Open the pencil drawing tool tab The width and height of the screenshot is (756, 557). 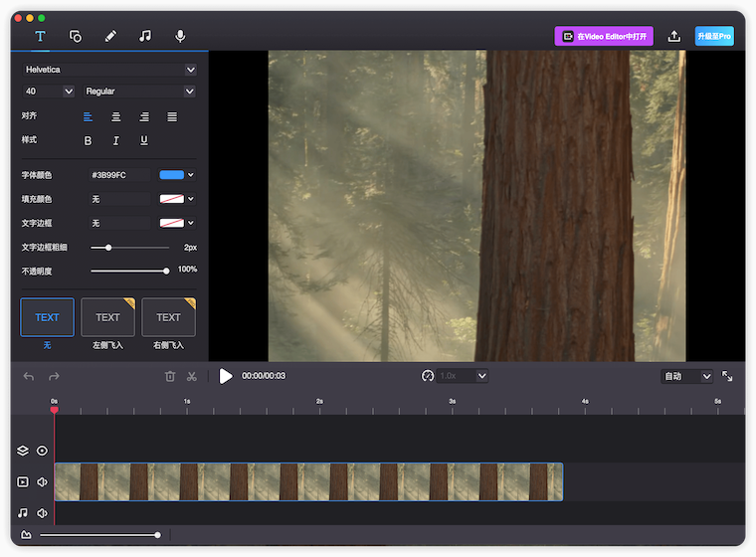[110, 36]
